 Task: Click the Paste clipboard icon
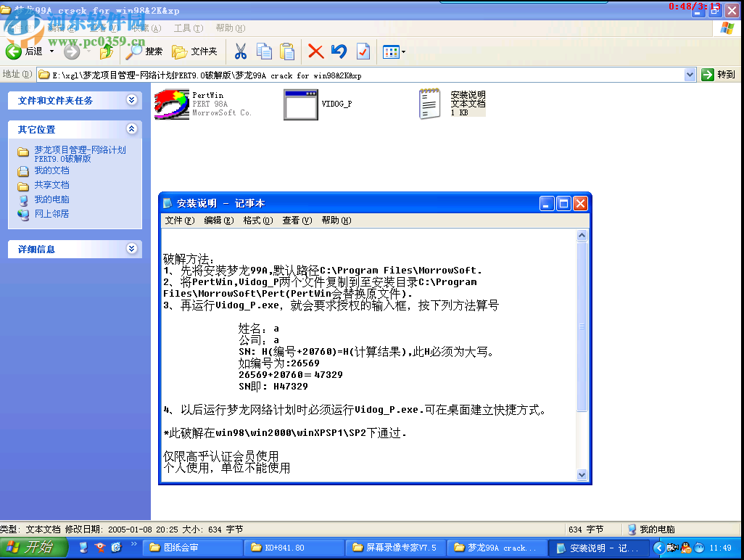(286, 52)
